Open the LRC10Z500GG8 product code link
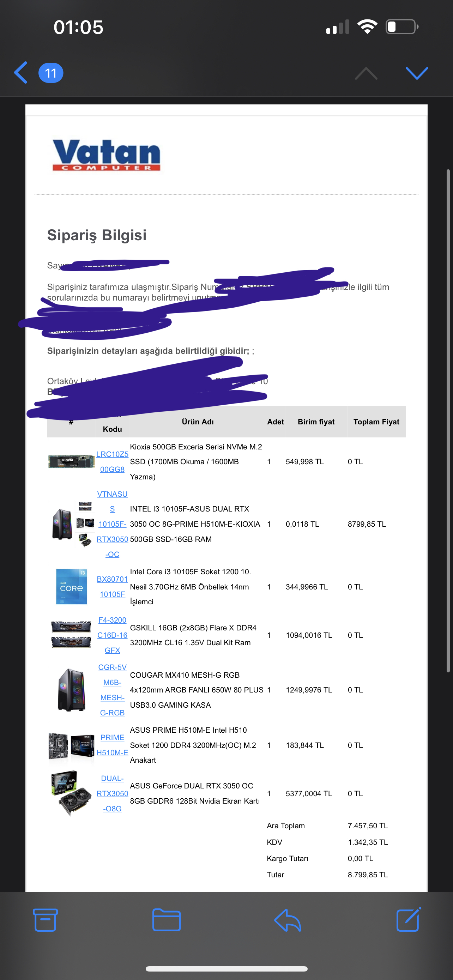 112,461
